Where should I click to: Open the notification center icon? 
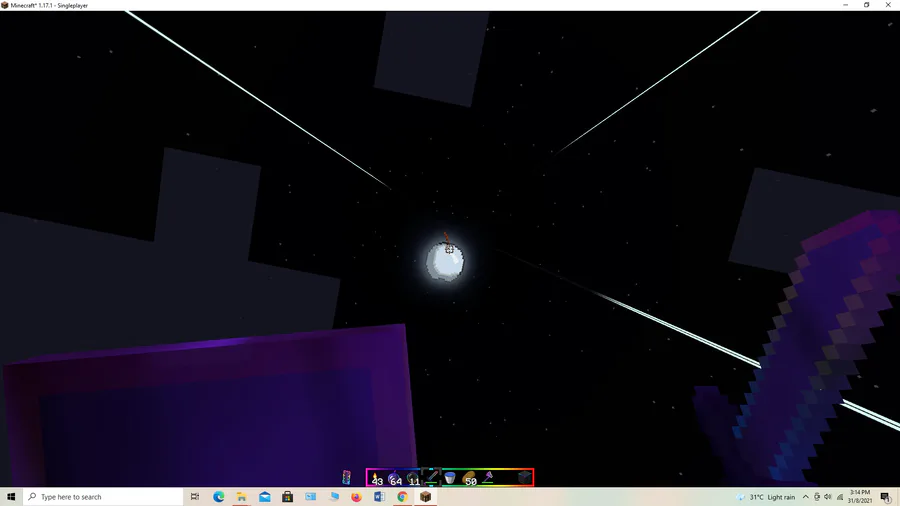tap(886, 497)
